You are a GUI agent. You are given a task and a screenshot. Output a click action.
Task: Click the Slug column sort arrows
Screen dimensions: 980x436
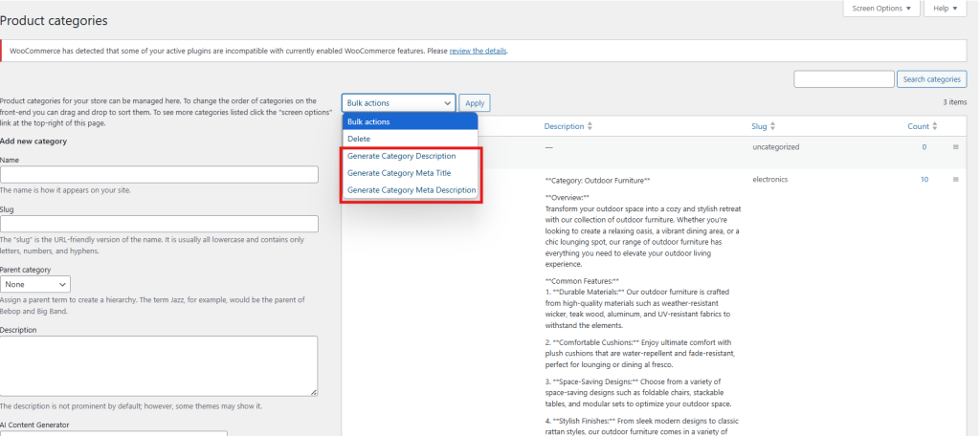pos(772,126)
